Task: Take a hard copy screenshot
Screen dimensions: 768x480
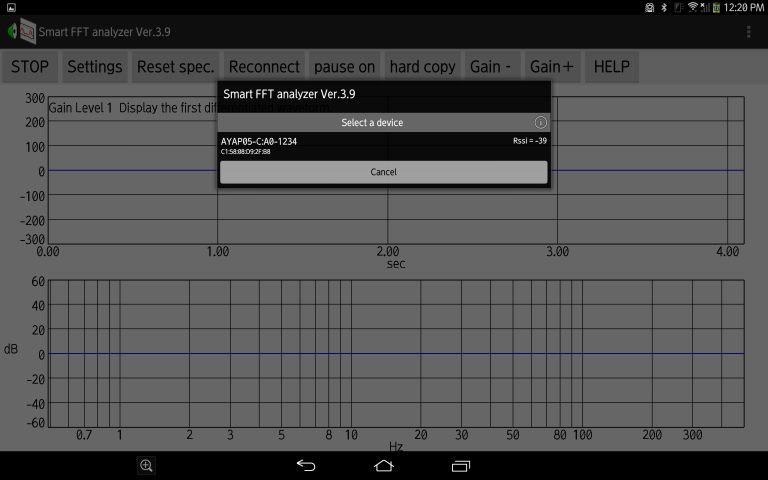Action: [422, 67]
